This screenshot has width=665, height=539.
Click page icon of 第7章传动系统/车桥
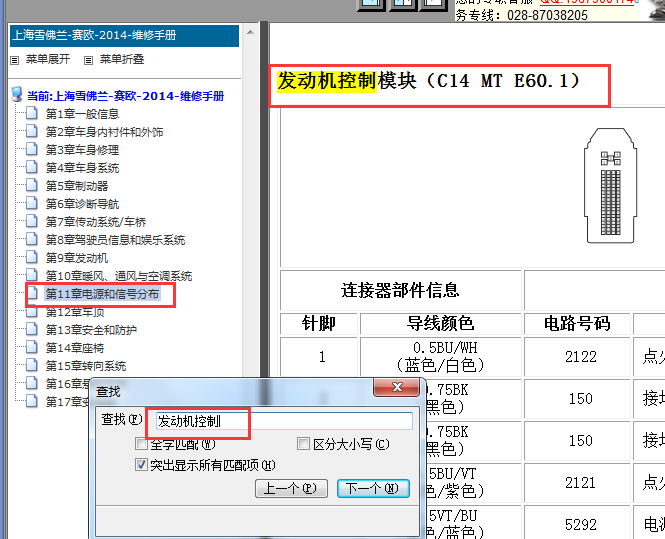(x=32, y=221)
